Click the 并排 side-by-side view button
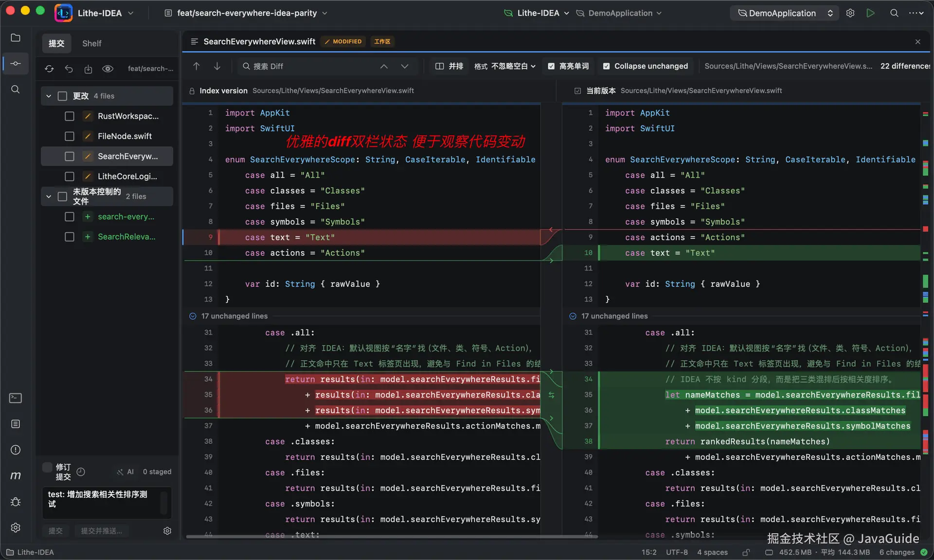This screenshot has width=934, height=560. (x=449, y=66)
